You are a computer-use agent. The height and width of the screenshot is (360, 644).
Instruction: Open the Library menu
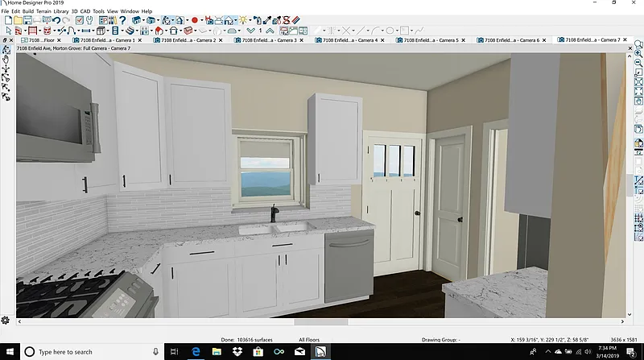[x=61, y=11]
